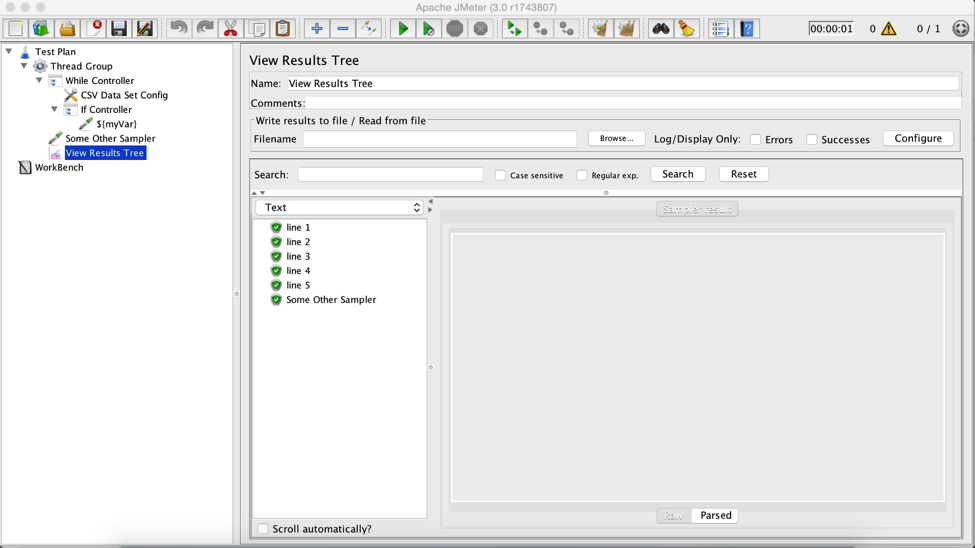Collapse the If Controller node
The width and height of the screenshot is (975, 548).
[x=54, y=109]
